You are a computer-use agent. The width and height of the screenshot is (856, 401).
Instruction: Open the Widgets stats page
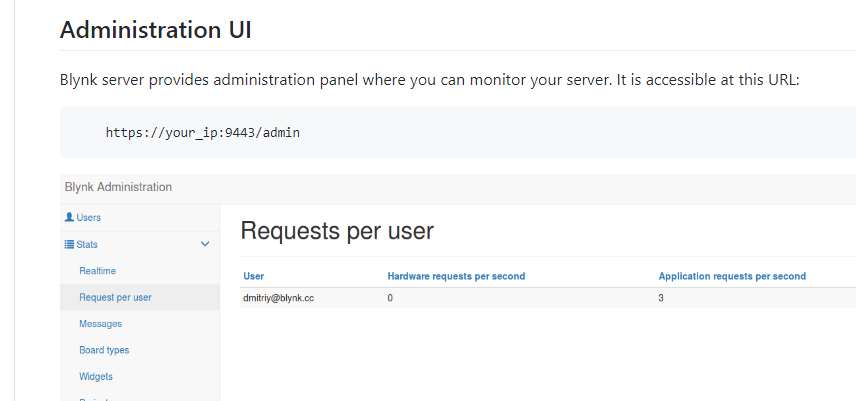coord(96,376)
